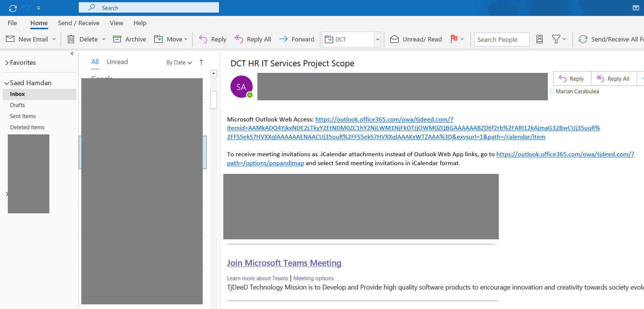The image size is (644, 309).
Task: Select the Inbox folder
Action: 39,94
